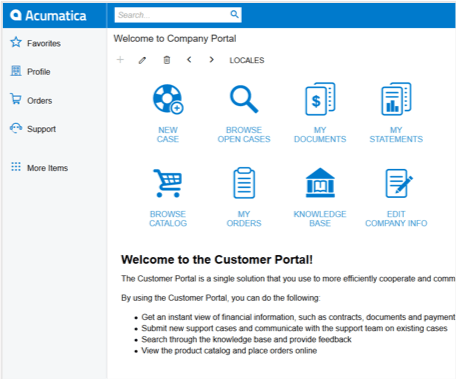The width and height of the screenshot is (456, 379).
Task: Click the Browse Catalog cart icon
Action: [x=168, y=183]
